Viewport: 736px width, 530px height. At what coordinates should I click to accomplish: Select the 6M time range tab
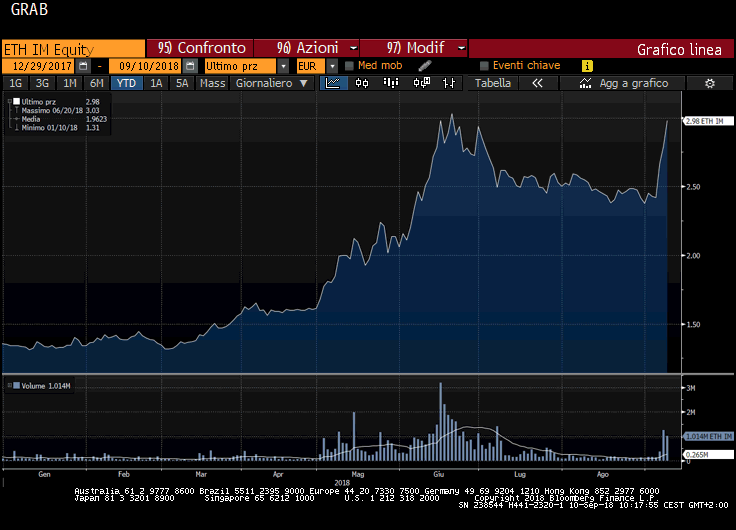[96, 84]
